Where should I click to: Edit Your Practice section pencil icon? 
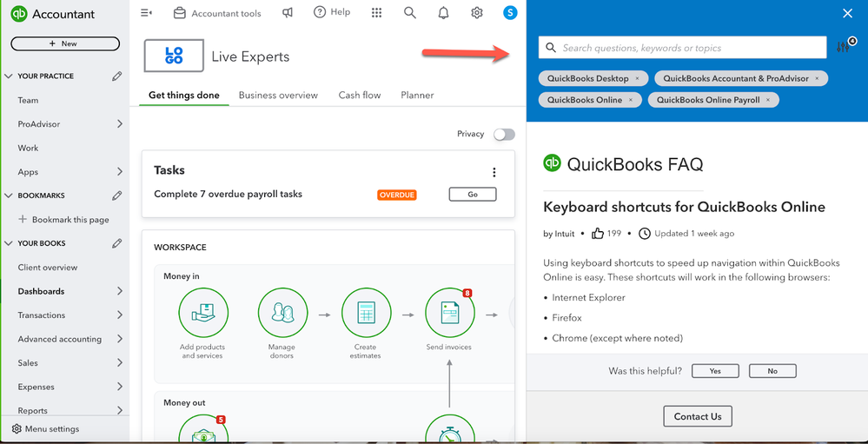click(117, 76)
